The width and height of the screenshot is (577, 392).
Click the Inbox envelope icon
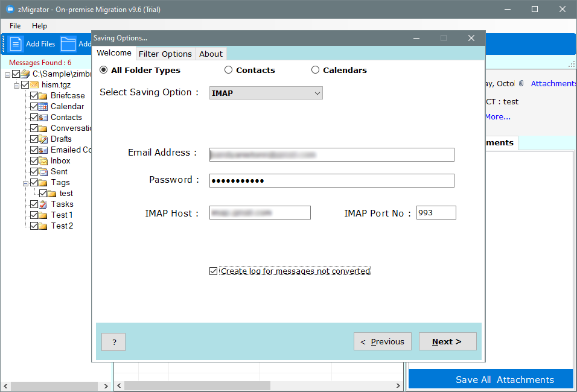pyautogui.click(x=43, y=161)
